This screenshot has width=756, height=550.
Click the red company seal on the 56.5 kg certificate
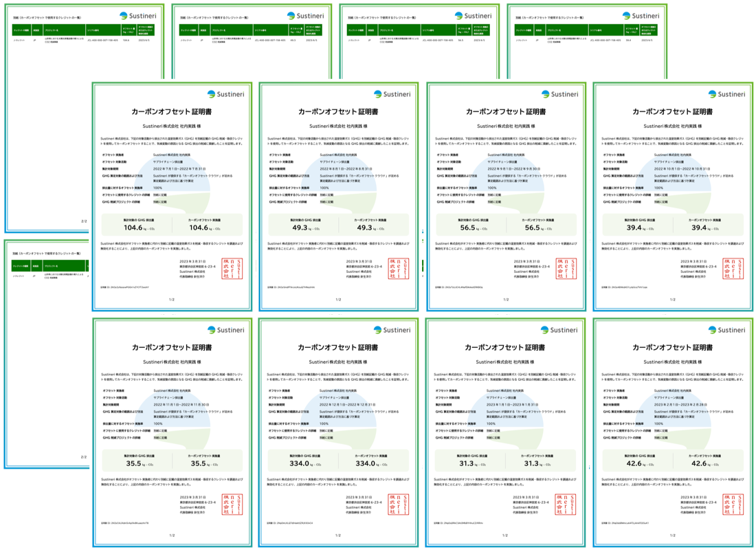[x=566, y=269]
